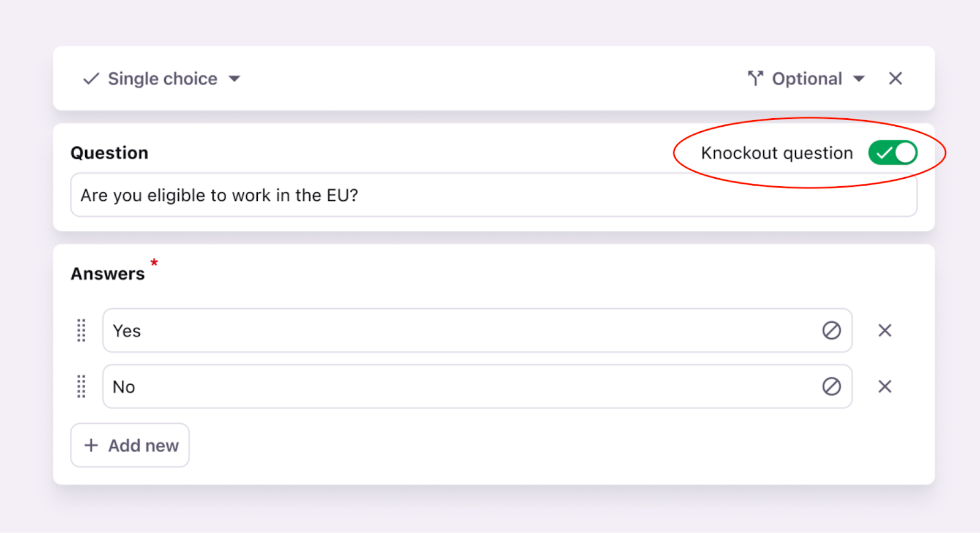Delete the No answer option
Image resolution: width=980 pixels, height=533 pixels.
point(884,387)
